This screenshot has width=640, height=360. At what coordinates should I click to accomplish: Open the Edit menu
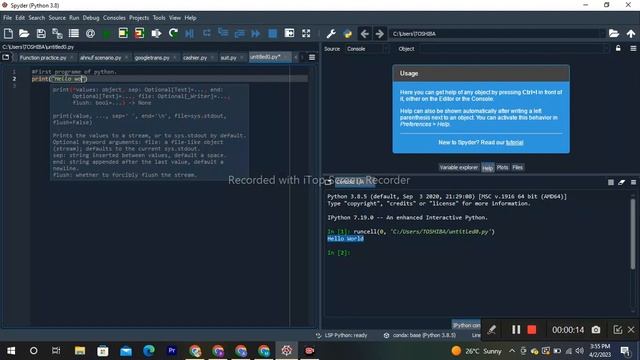coord(20,18)
